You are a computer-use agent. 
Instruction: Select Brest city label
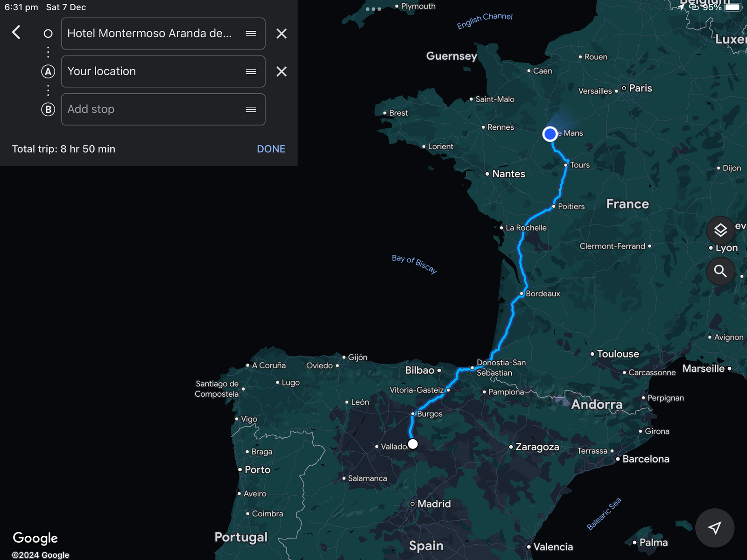click(398, 113)
